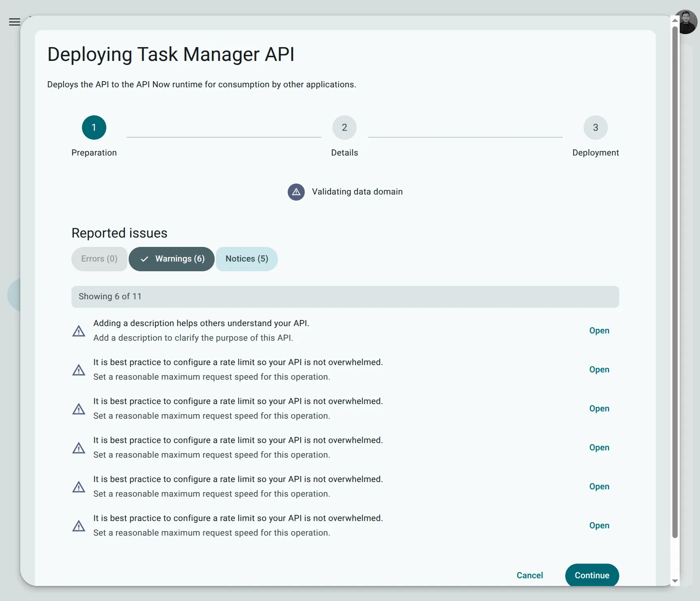Click the warning icon beside 'Adding a description'
Image resolution: width=700 pixels, height=601 pixels.
pyautogui.click(x=79, y=331)
